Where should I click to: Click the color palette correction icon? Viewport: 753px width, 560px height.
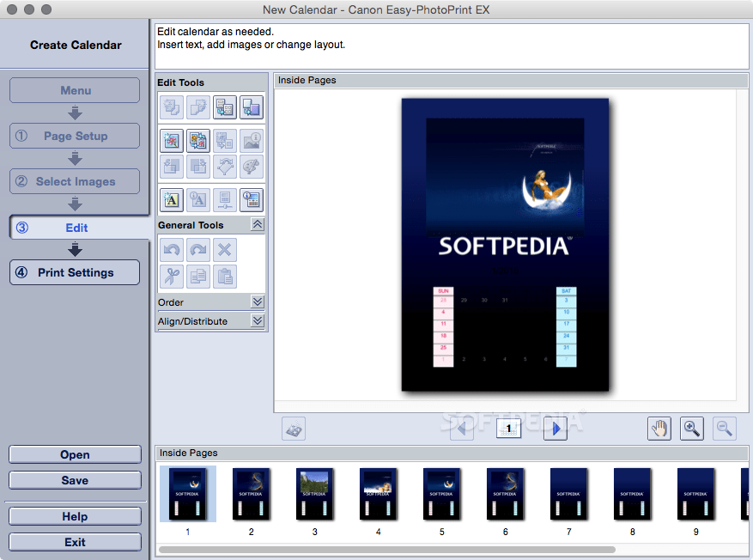[x=252, y=166]
